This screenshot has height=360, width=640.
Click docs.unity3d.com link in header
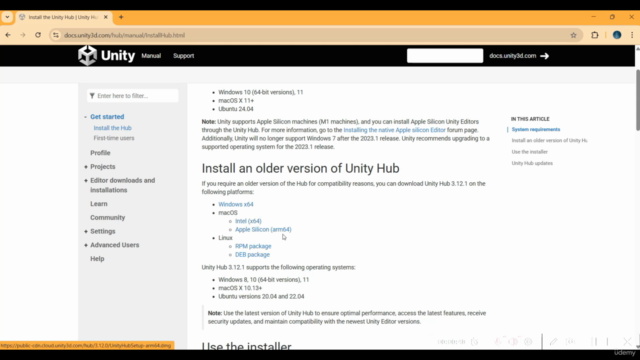512,56
